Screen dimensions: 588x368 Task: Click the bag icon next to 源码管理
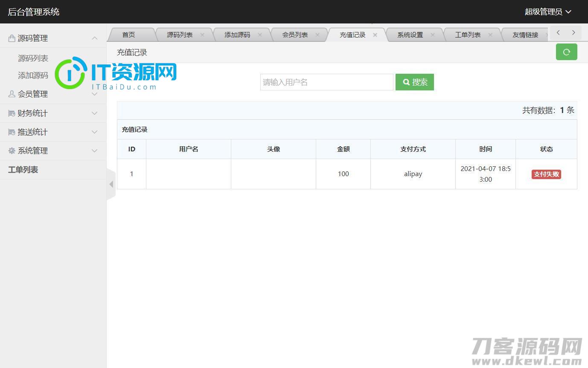pyautogui.click(x=12, y=38)
